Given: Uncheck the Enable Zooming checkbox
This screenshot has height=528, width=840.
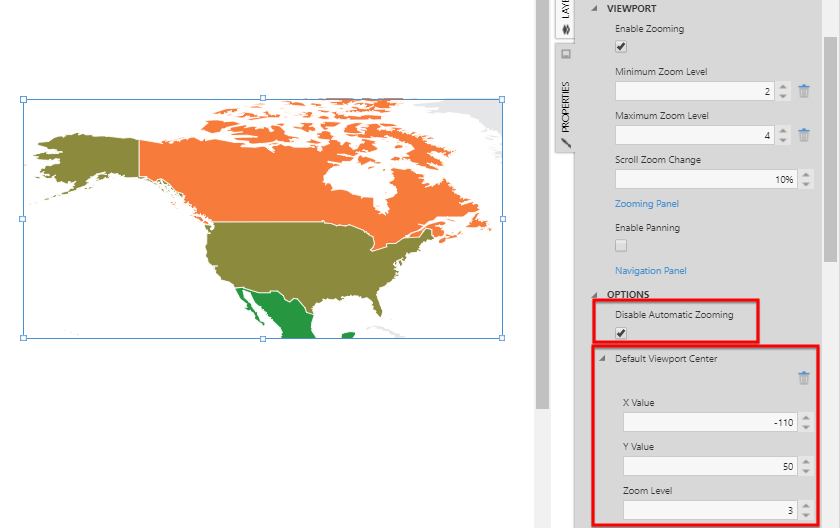Looking at the screenshot, I should coord(621,47).
